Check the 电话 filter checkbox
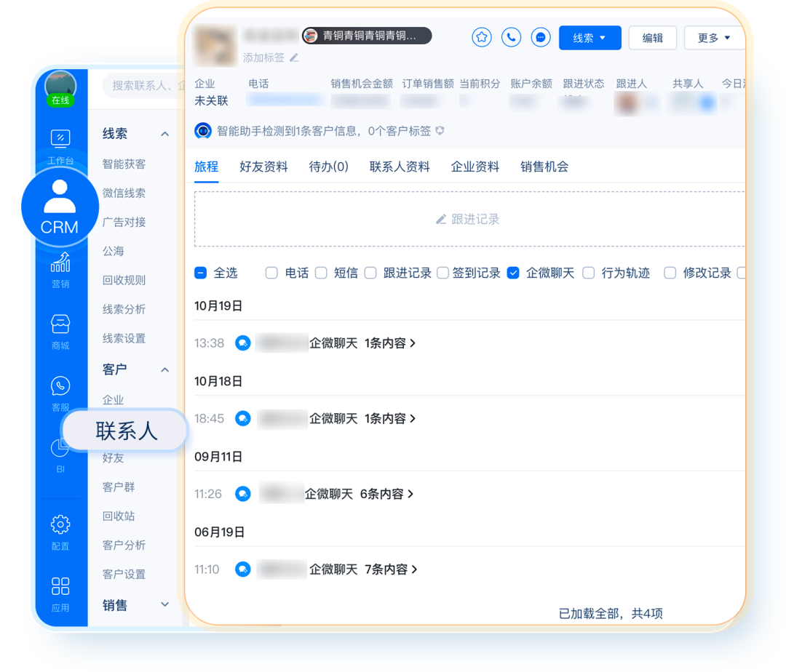Image resolution: width=786 pixels, height=672 pixels. 271,273
